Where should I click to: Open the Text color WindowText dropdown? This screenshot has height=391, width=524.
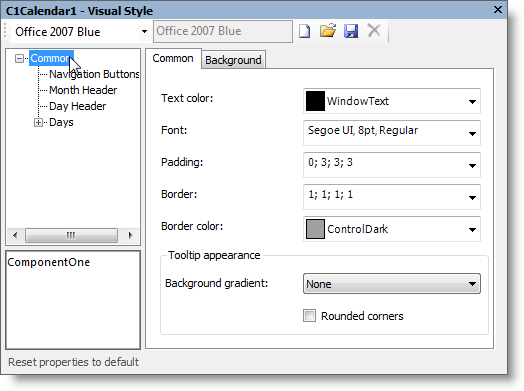point(472,102)
